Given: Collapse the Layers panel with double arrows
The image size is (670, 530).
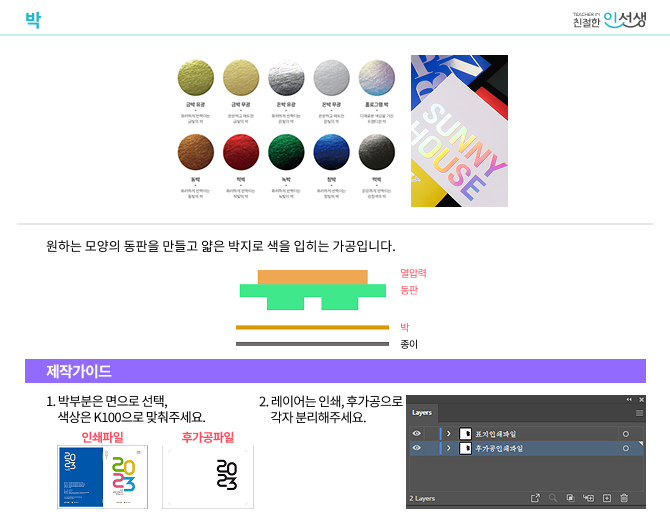Looking at the screenshot, I should pos(629,399).
